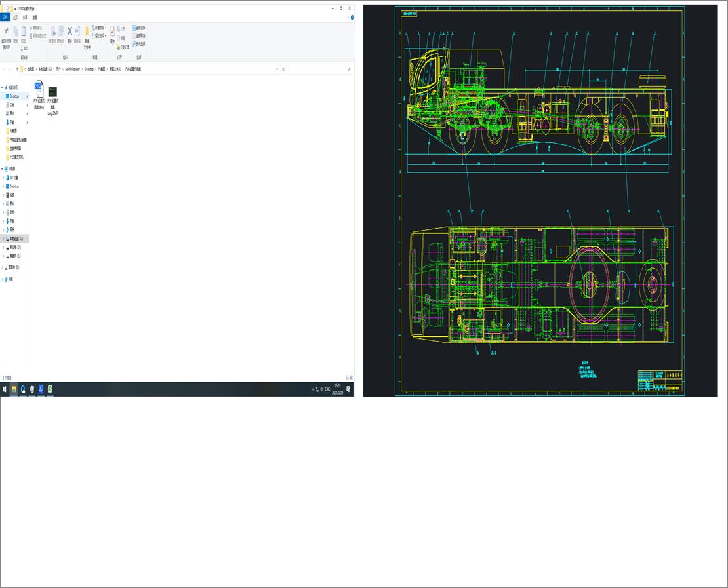This screenshot has height=588, width=728.
Task: Click ENG language indicator in tray
Action: [328, 389]
